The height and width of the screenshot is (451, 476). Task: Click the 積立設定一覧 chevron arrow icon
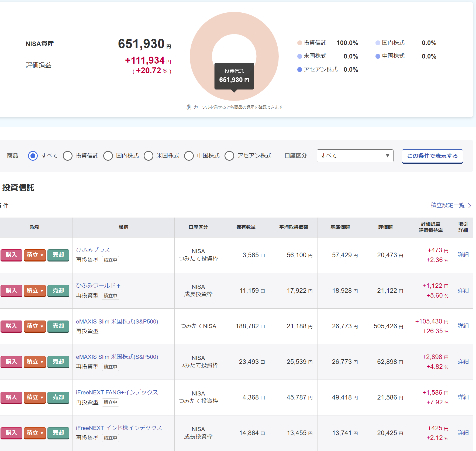coord(470,206)
